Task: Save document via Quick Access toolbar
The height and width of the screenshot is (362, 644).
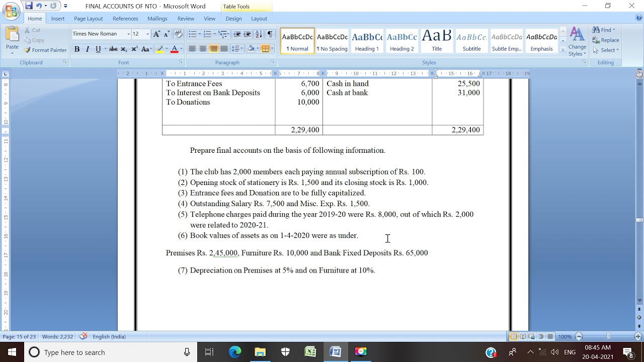Action: pyautogui.click(x=29, y=6)
